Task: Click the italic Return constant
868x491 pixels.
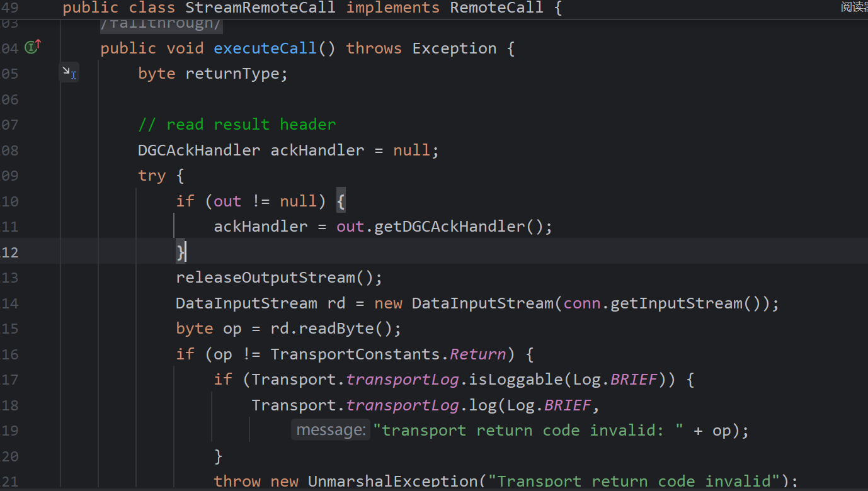Action: (x=477, y=354)
